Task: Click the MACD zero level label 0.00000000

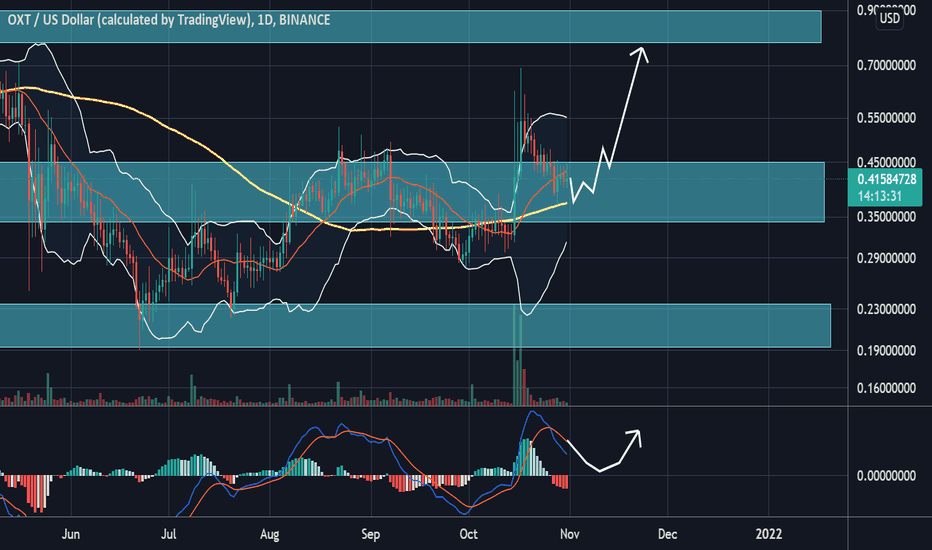Action: 886,476
